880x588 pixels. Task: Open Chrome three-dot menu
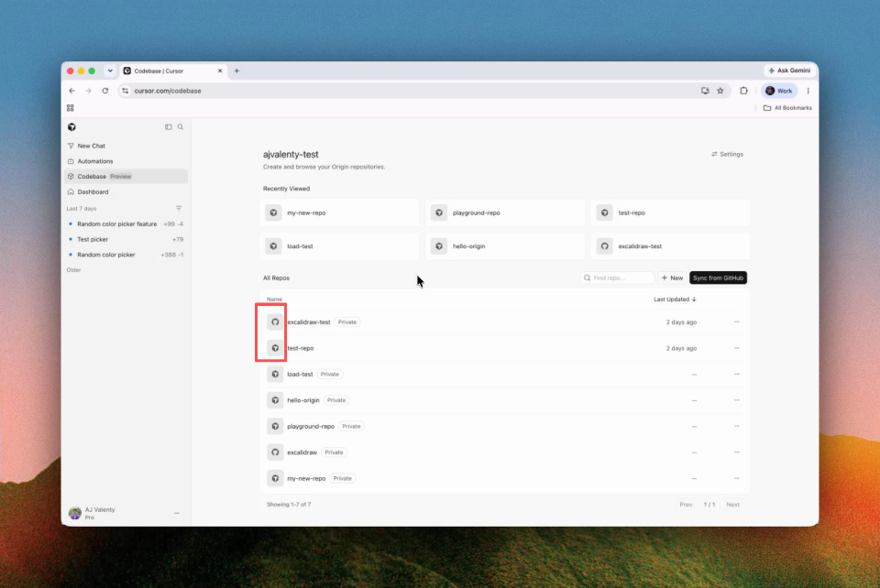point(808,91)
